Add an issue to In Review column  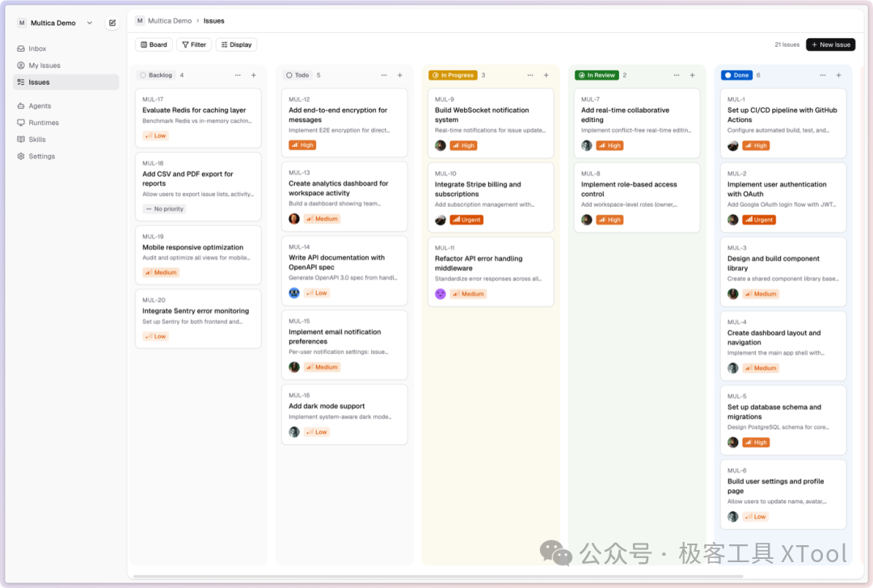(x=692, y=75)
